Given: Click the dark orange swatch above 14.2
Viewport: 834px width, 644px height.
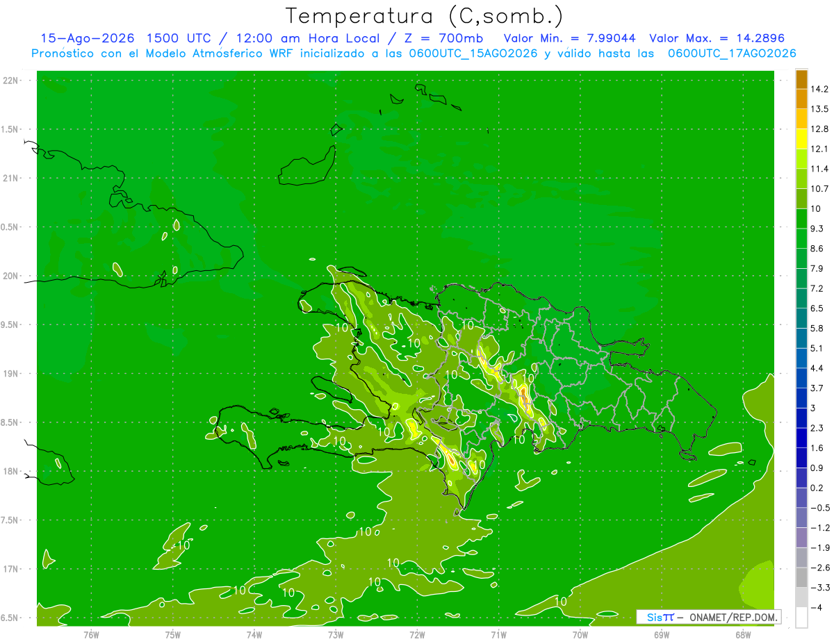Looking at the screenshot, I should pos(801,79).
